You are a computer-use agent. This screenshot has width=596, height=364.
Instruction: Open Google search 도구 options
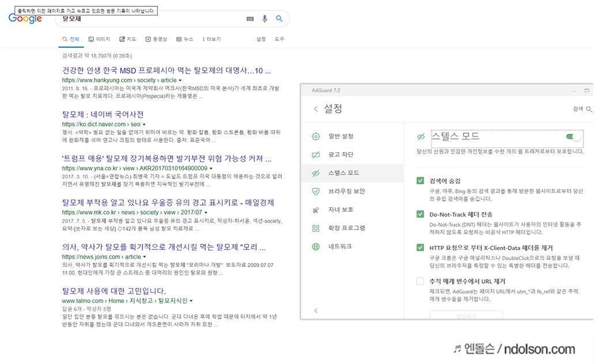pos(280,39)
